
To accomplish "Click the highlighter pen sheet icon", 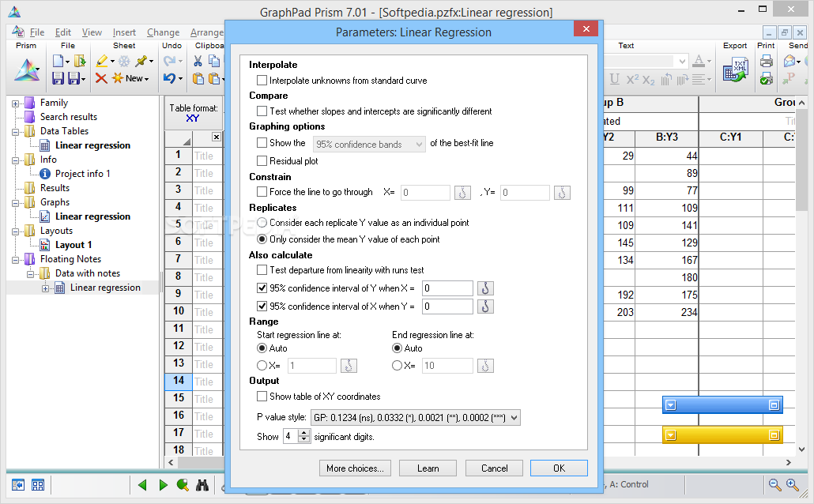I will click(102, 62).
